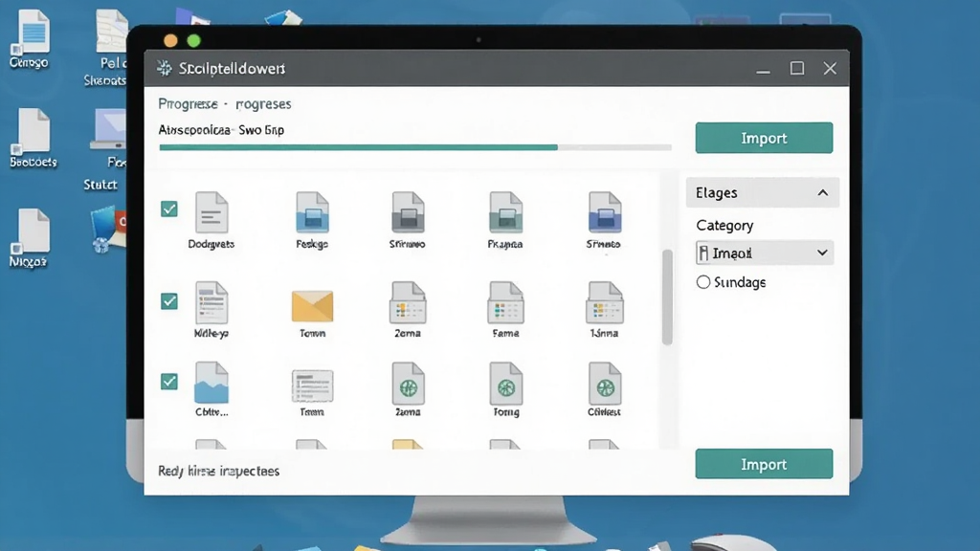Screen dimensions: 980x551
Task: Select the yellow envelope Tomn icon
Action: [x=313, y=306]
